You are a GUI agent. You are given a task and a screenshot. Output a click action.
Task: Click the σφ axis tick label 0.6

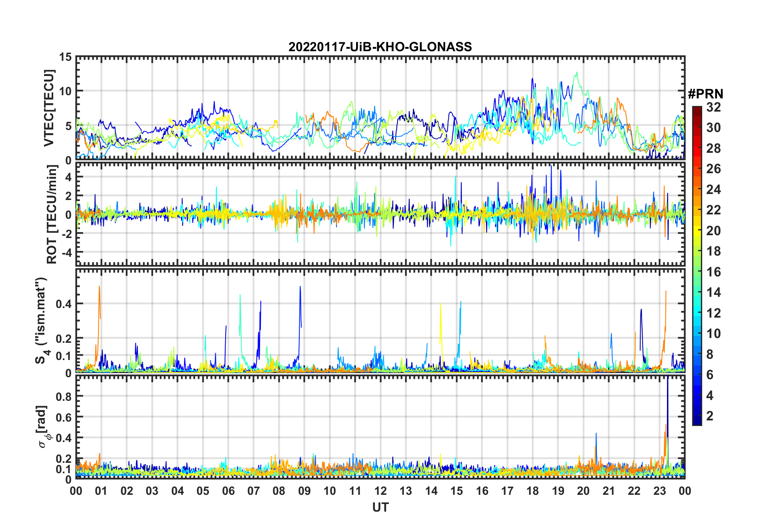(64, 417)
